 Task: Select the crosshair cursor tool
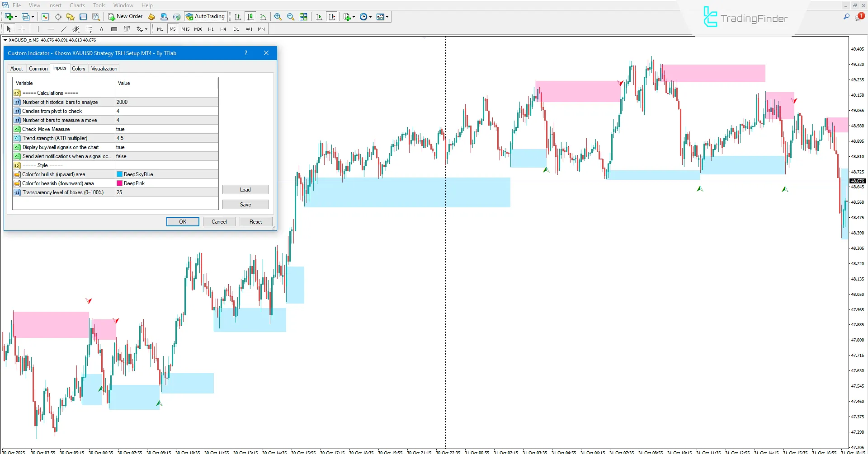tap(22, 29)
